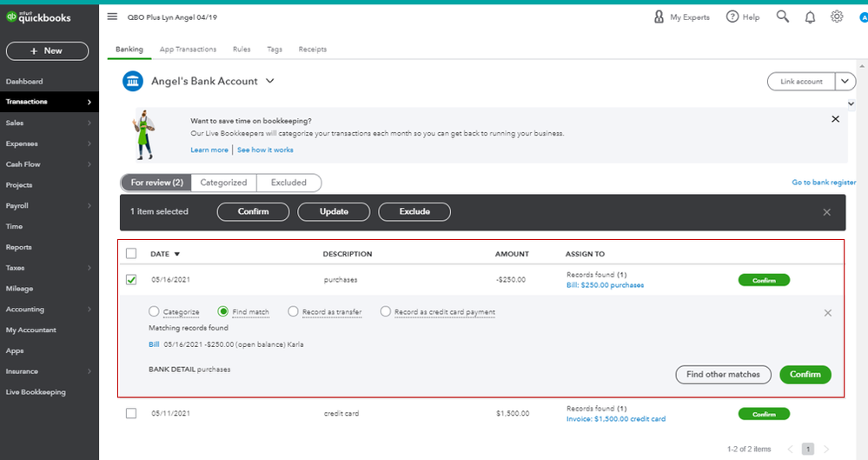Confirm the 05/16/2021 purchases row
This screenshot has height=460, width=868.
tap(764, 280)
